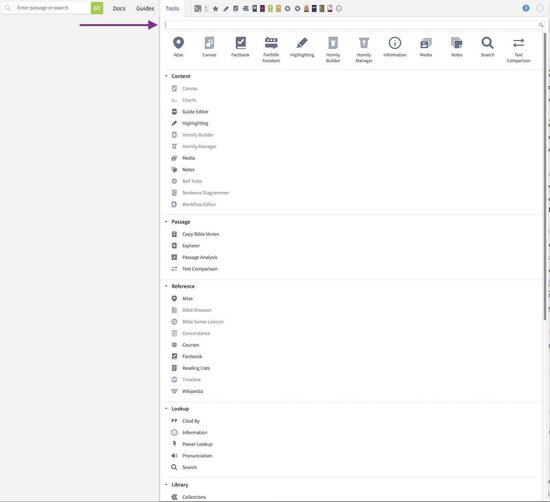
Task: Select Highlighting in the Content list
Action: pyautogui.click(x=190, y=123)
